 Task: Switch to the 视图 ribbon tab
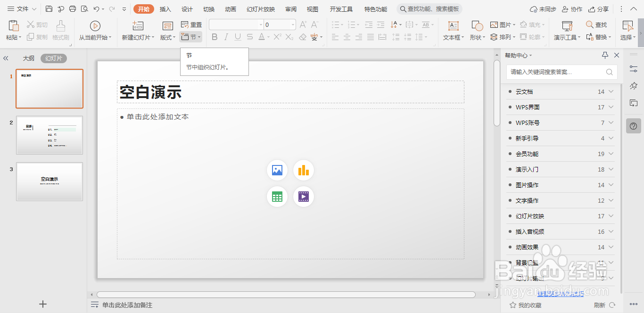[313, 9]
